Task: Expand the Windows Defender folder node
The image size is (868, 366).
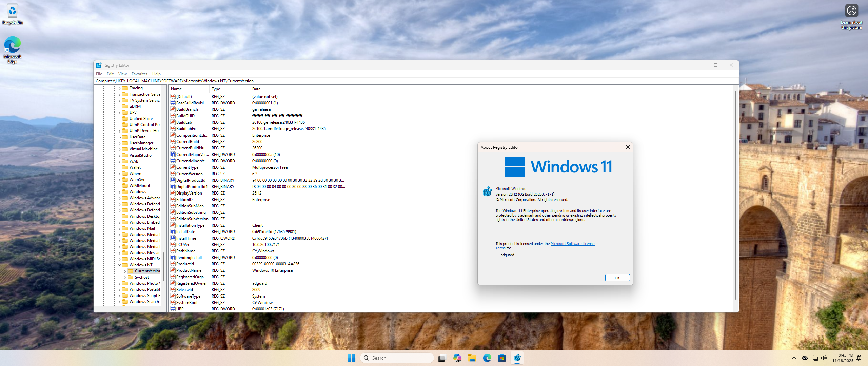Action: point(119,204)
